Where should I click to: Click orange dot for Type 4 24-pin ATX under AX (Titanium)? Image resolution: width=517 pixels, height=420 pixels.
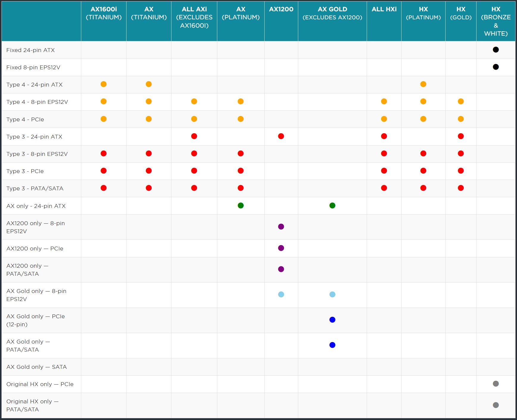pyautogui.click(x=149, y=84)
